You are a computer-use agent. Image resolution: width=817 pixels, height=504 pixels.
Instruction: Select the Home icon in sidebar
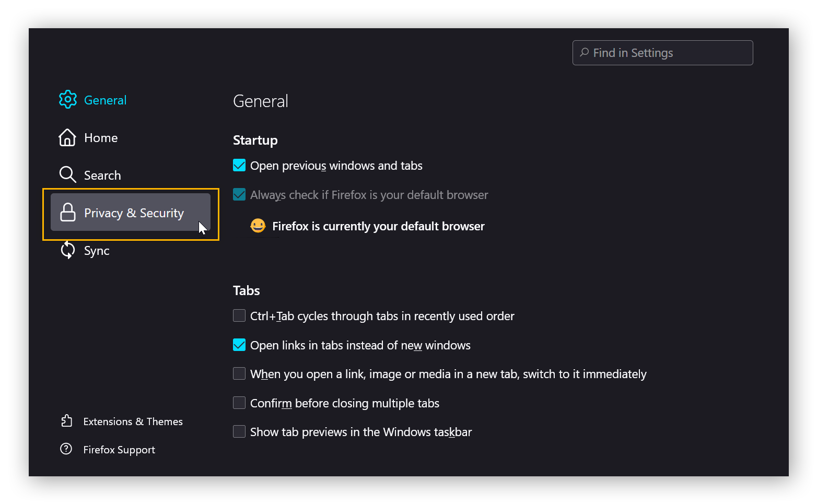pyautogui.click(x=68, y=137)
